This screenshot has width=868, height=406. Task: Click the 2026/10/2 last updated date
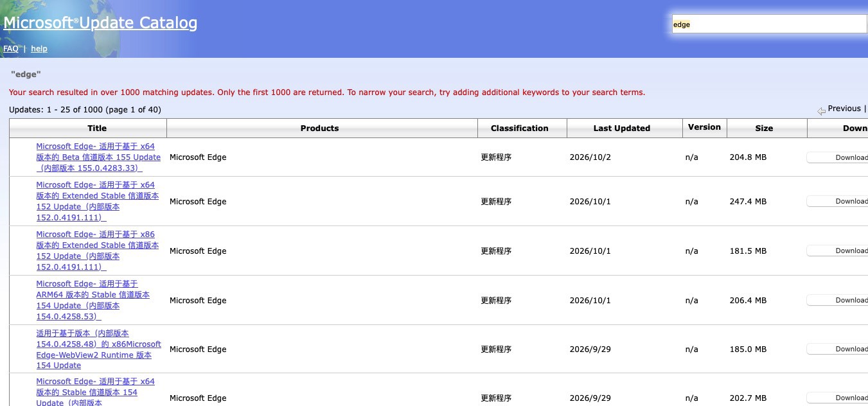pos(590,157)
